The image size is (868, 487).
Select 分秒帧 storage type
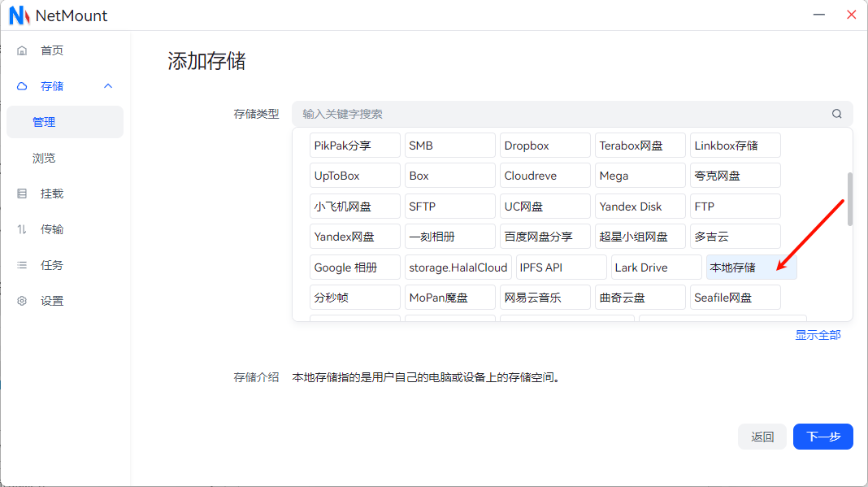tap(355, 298)
